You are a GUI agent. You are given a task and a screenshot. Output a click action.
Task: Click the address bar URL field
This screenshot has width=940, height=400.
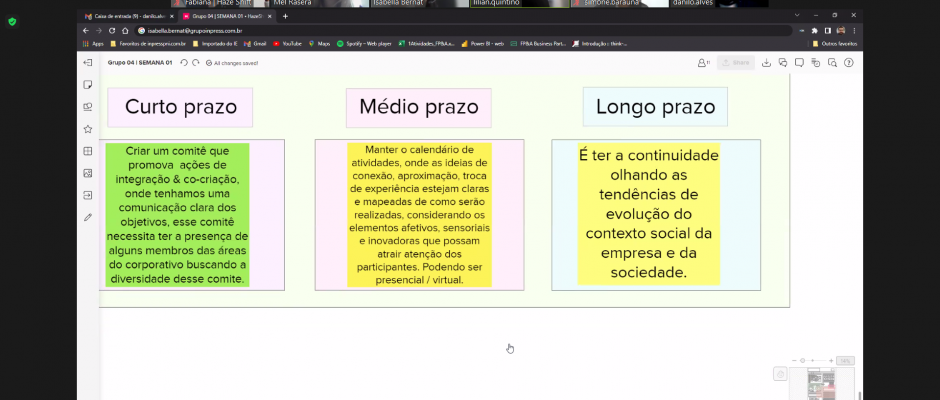(463, 30)
